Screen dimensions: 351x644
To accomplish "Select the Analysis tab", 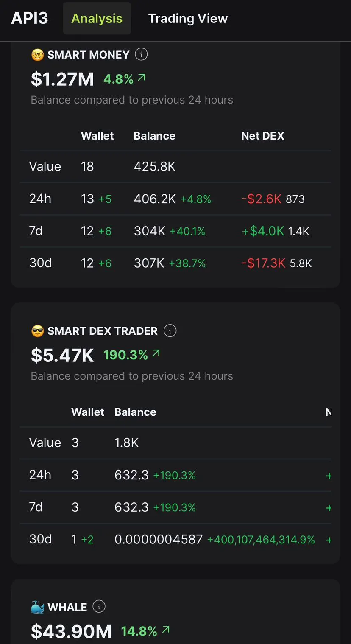I will (97, 19).
